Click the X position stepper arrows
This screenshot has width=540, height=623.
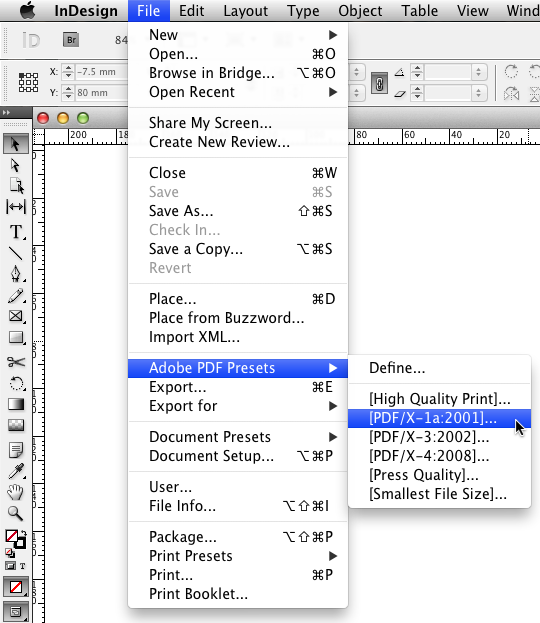tap(68, 72)
